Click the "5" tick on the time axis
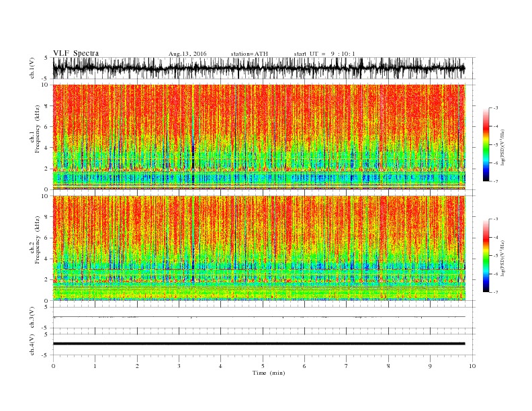 pos(263,366)
